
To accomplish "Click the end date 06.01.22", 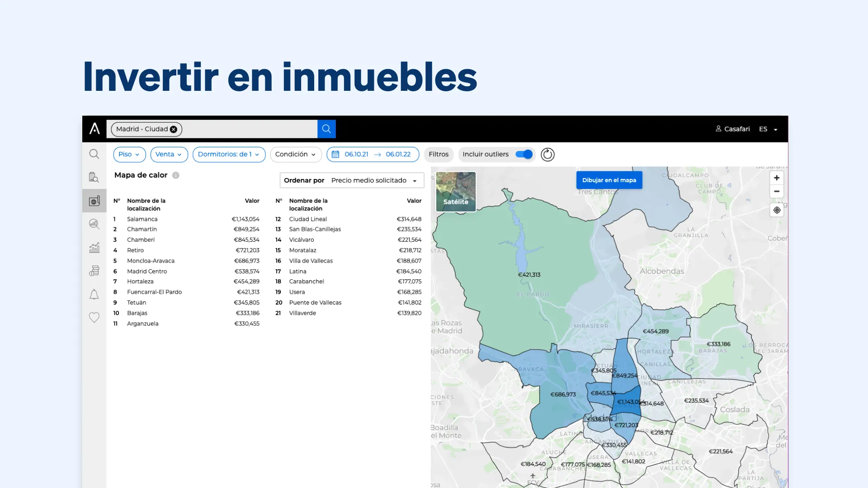I will coord(398,155).
